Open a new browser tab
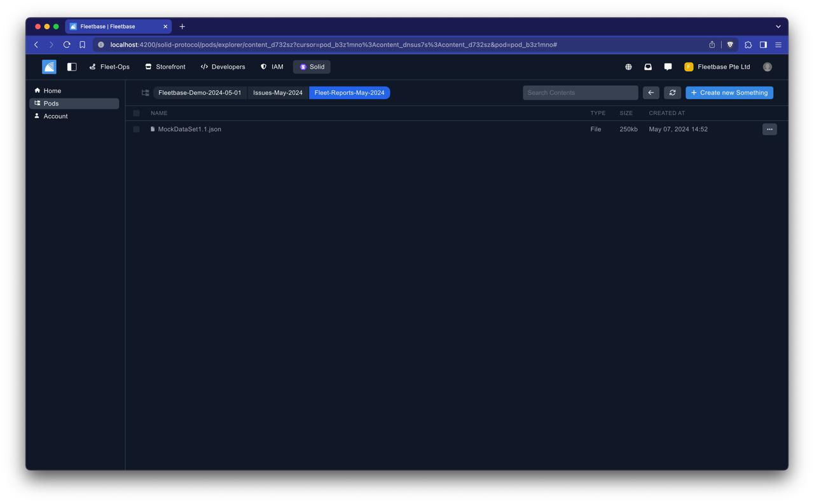This screenshot has width=814, height=504. coord(182,27)
